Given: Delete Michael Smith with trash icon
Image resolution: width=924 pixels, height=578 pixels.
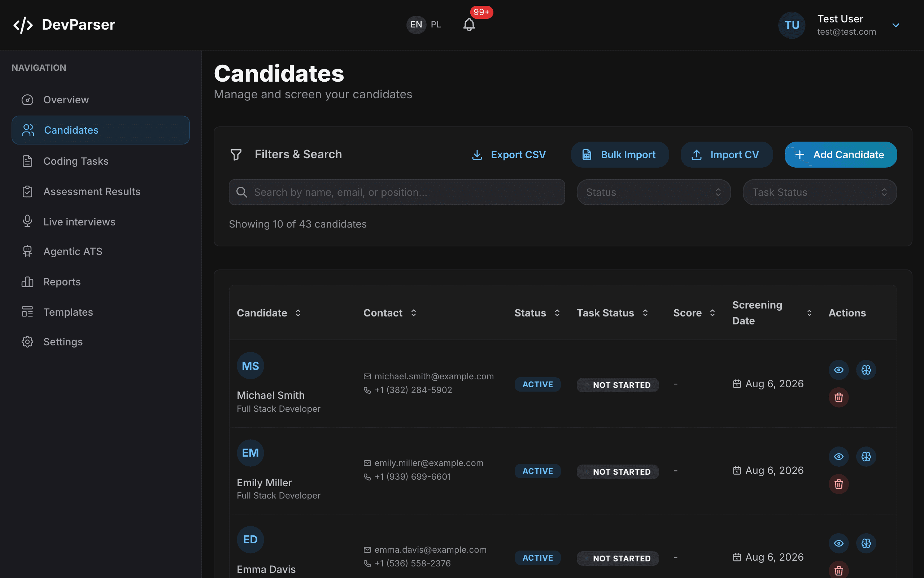Looking at the screenshot, I should coord(838,397).
